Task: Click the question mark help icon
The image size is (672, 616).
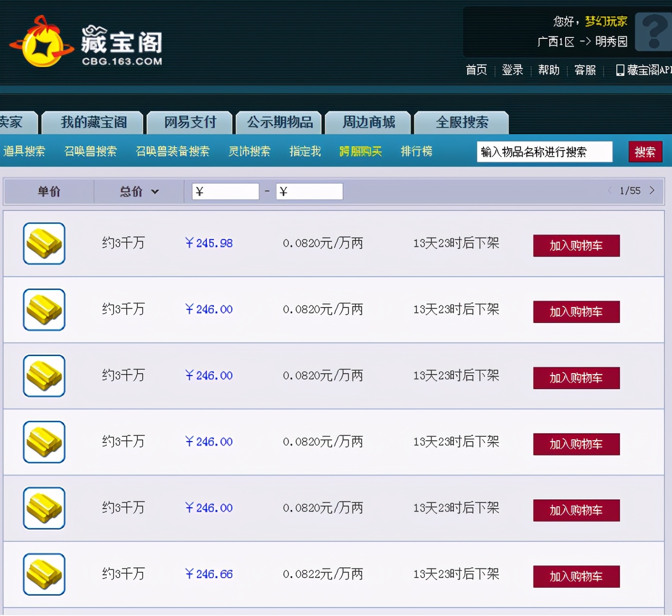Action: pyautogui.click(x=654, y=32)
